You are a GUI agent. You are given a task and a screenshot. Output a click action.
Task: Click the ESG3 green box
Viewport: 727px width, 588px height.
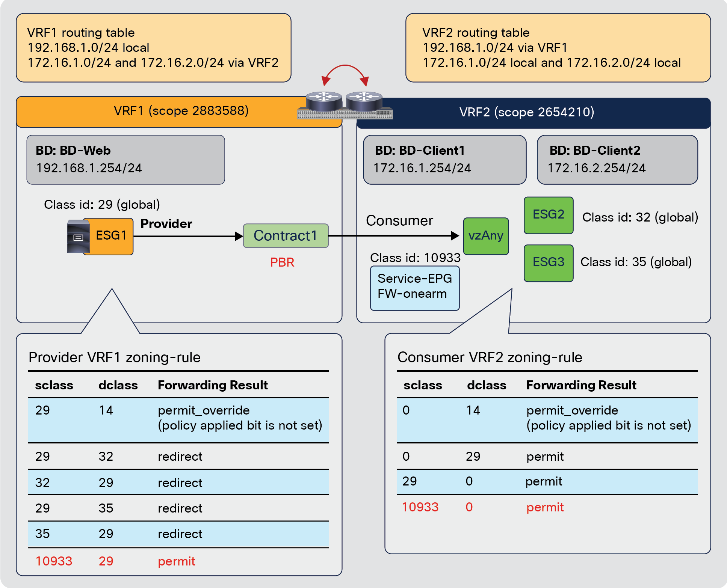(x=549, y=263)
